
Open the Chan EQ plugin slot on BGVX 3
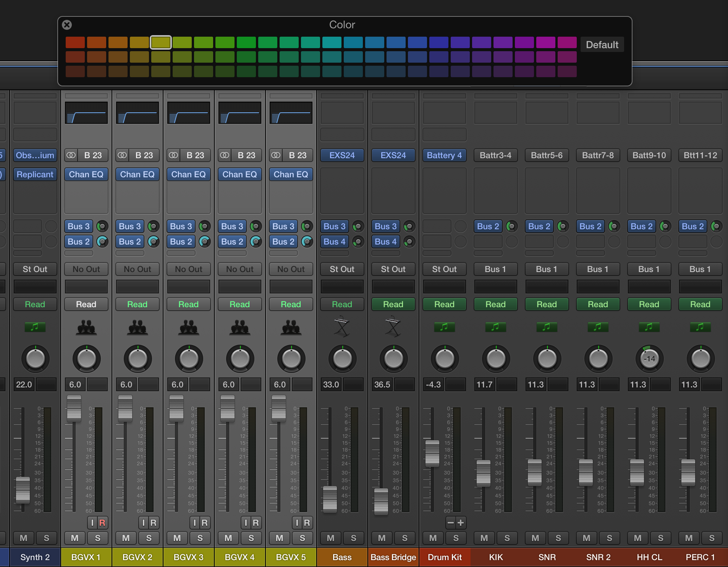point(188,174)
